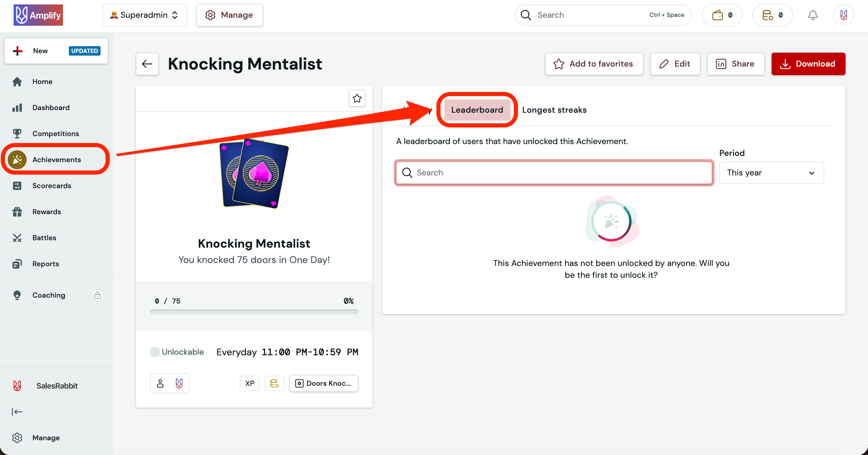
Task: Switch to the Longest streaks tab
Action: point(554,110)
